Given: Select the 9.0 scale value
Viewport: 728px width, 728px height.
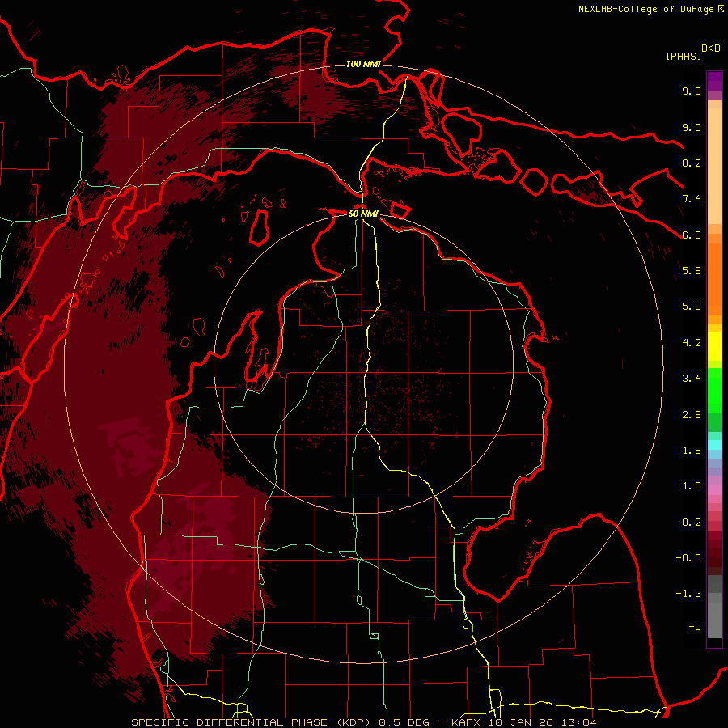Looking at the screenshot, I should click(x=692, y=127).
